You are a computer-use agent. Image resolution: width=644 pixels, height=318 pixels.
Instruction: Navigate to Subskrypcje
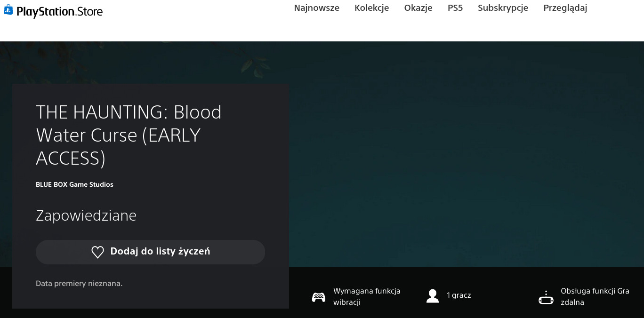point(503,8)
